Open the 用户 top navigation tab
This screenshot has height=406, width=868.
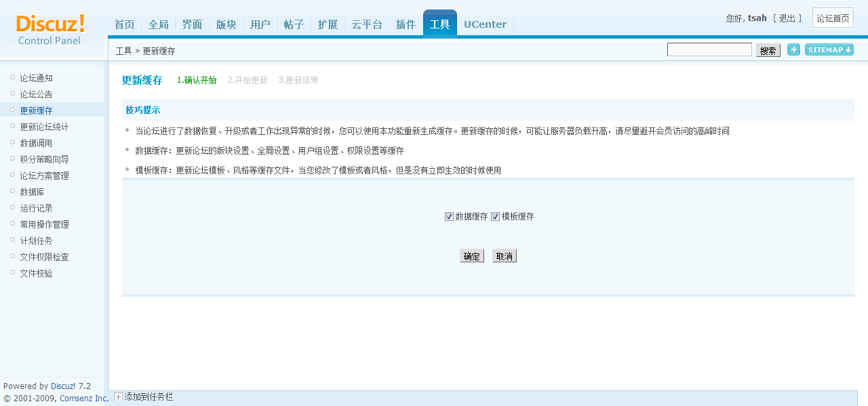pos(260,24)
